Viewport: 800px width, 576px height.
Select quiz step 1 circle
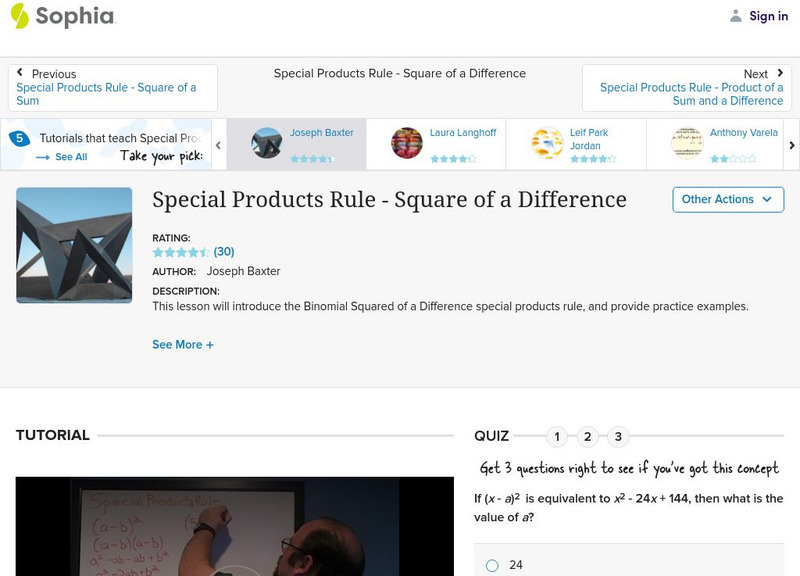[557, 436]
